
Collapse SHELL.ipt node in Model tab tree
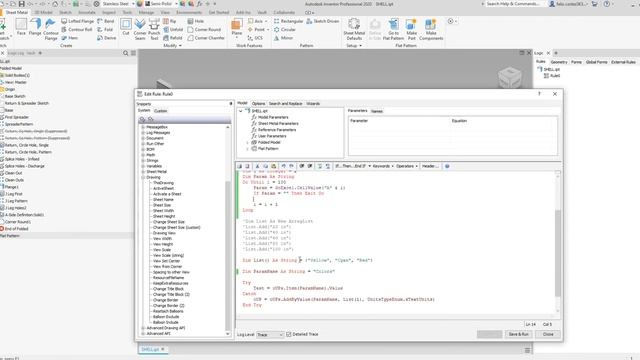(241, 111)
